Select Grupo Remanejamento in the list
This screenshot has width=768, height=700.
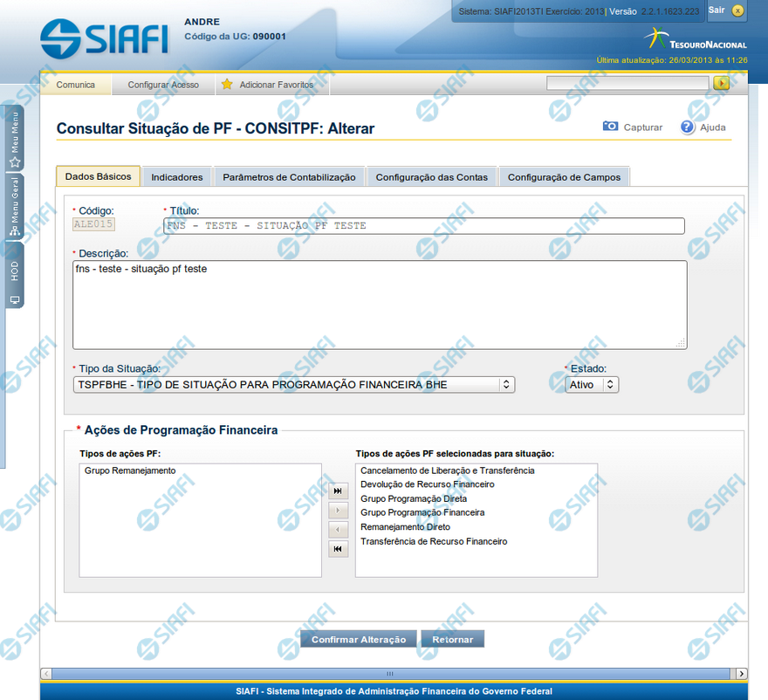click(130, 470)
